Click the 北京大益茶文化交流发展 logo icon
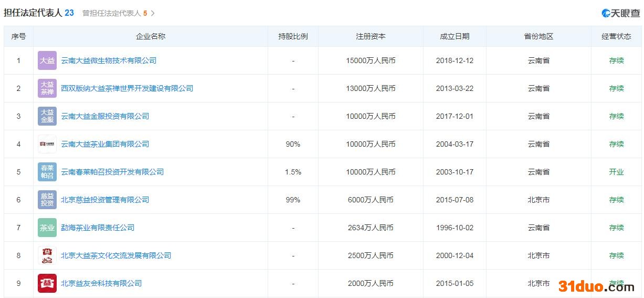644x298 pixels. (47, 255)
